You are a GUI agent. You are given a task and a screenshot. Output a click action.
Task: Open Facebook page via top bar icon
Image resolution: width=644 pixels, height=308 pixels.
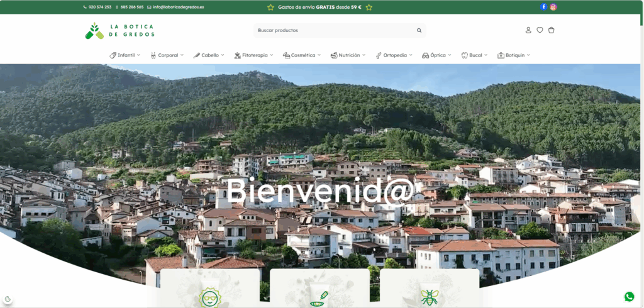[544, 7]
